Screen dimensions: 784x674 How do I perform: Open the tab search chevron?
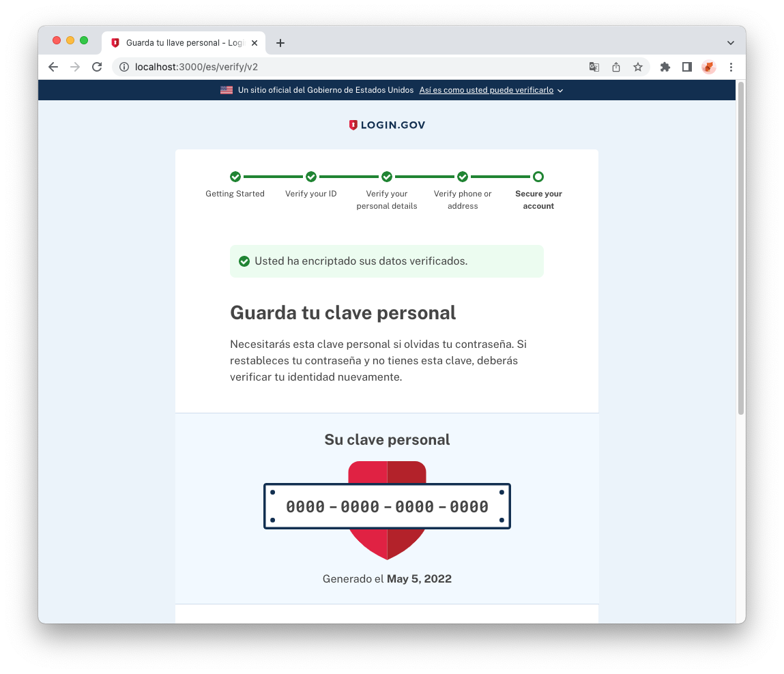[x=731, y=43]
